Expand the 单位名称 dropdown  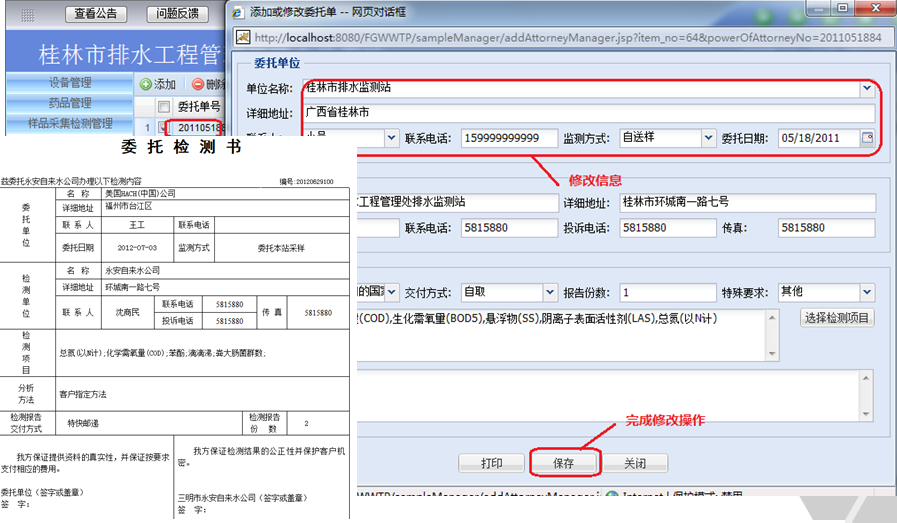(867, 88)
